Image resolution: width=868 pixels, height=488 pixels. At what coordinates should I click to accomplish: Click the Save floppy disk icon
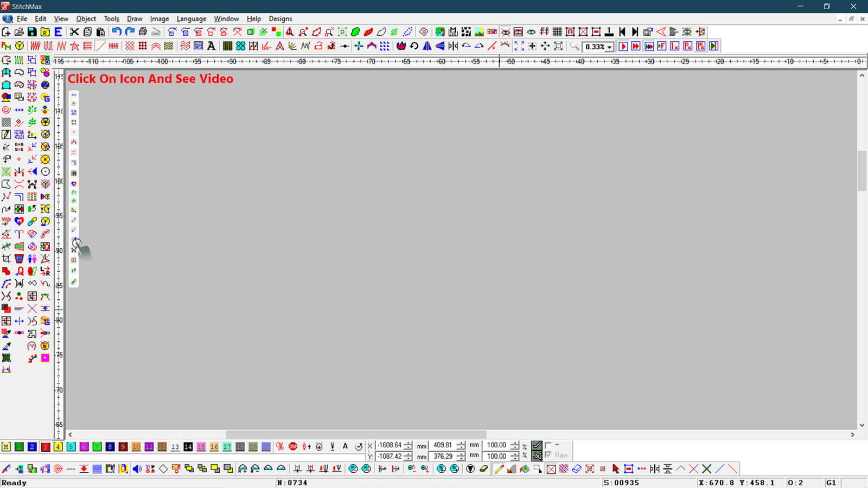pos(32,32)
